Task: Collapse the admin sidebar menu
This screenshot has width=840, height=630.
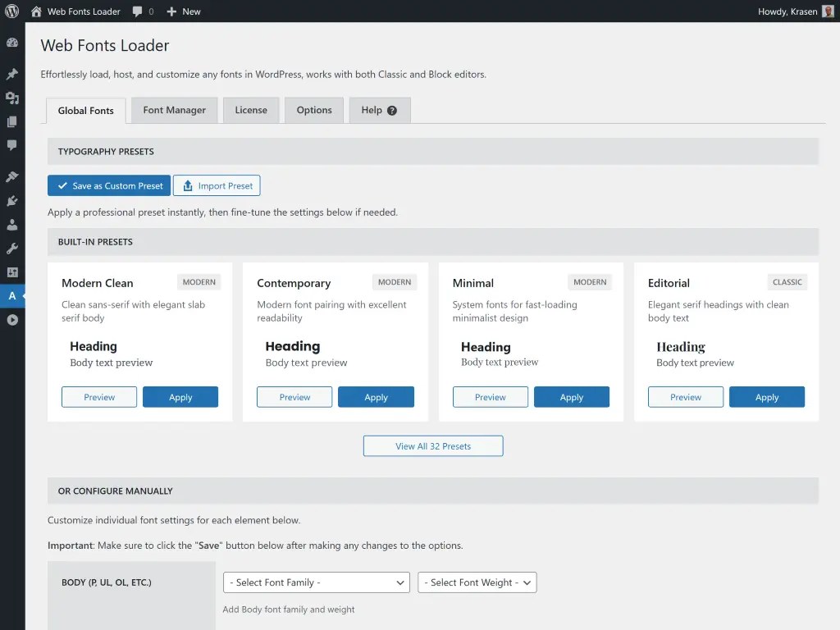Action: pos(12,319)
